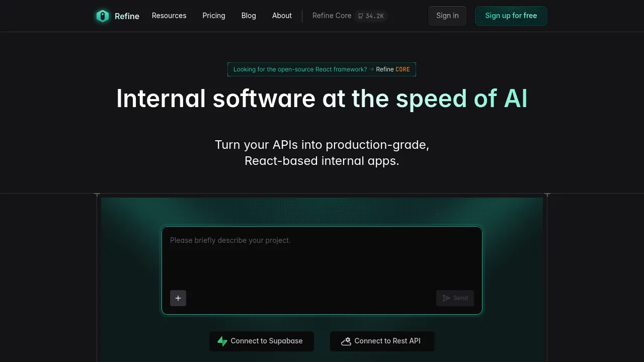644x362 pixels.
Task: Click the GitHub stars 34.2K badge
Action: click(371, 16)
